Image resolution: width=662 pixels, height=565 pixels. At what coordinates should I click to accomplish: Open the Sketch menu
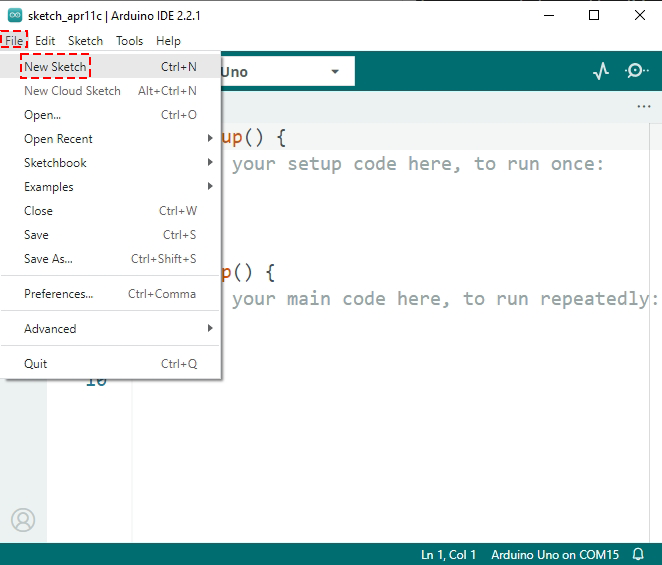(86, 41)
